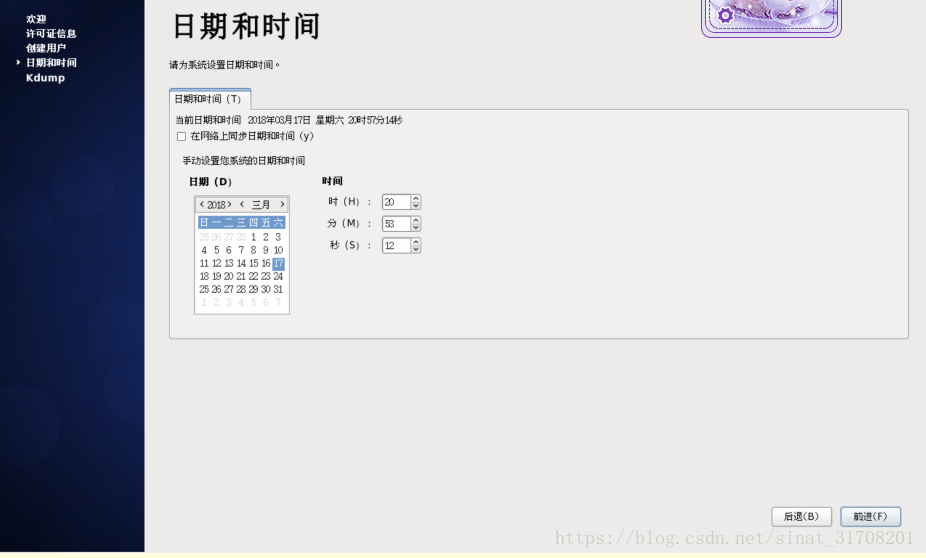Click the second input field showing 12
Viewport: 926px width, 558px height.
[x=396, y=246]
